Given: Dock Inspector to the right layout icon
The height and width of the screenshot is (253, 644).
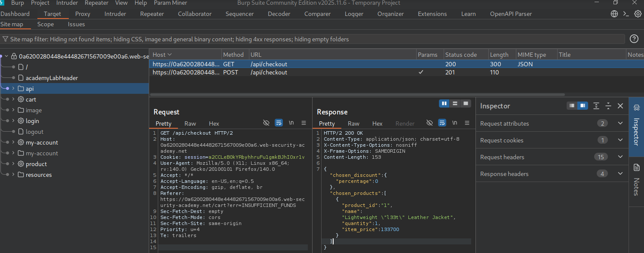Looking at the screenshot, I should click(x=583, y=105).
